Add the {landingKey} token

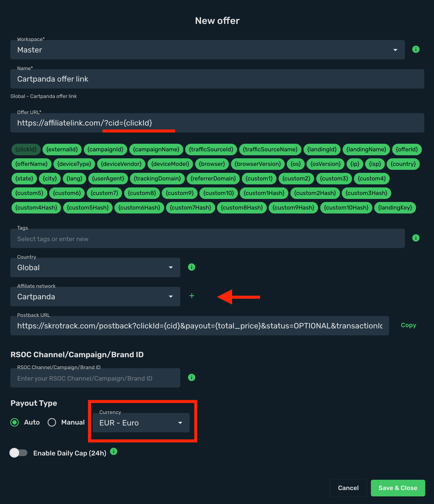pyautogui.click(x=395, y=208)
